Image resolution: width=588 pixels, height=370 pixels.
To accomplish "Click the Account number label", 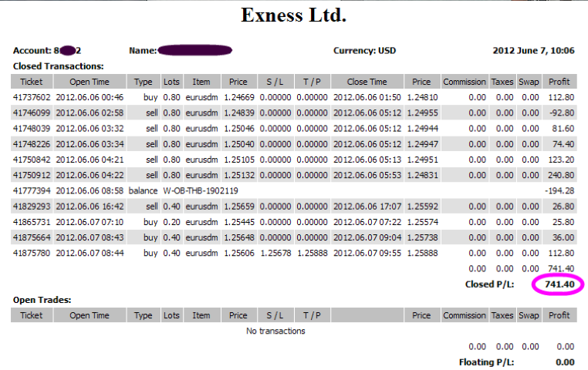I will [47, 51].
